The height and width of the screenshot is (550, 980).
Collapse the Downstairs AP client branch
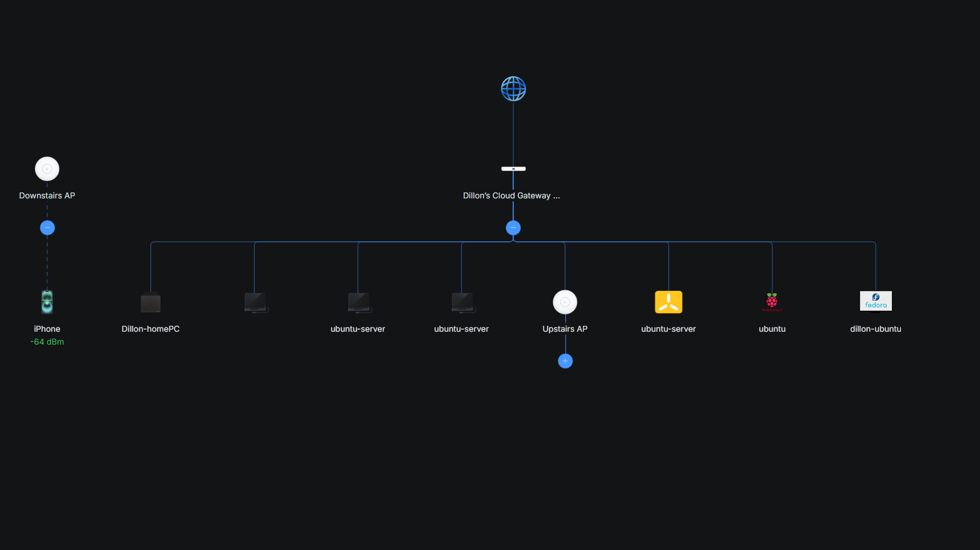pyautogui.click(x=47, y=228)
